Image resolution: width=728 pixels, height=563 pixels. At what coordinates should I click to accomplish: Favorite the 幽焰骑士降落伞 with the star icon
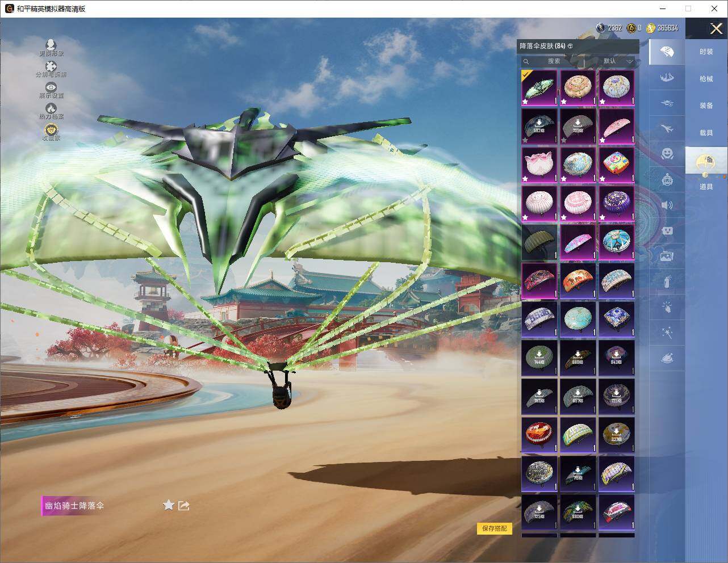click(x=168, y=505)
